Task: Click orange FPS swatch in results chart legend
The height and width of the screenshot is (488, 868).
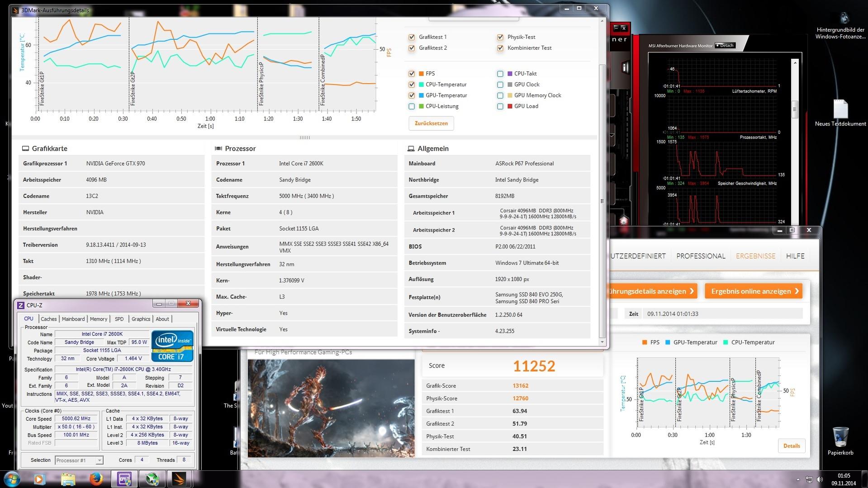Action: [x=645, y=342]
